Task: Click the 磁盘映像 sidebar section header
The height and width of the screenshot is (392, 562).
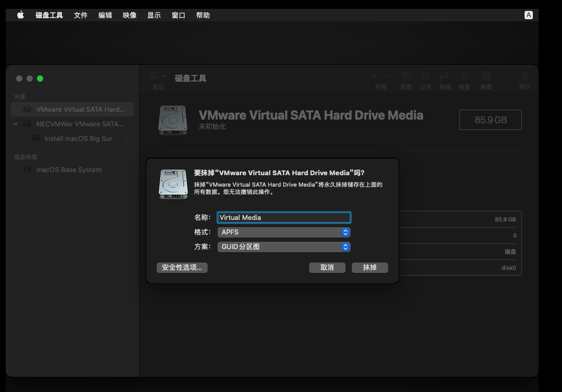Action: coord(25,157)
